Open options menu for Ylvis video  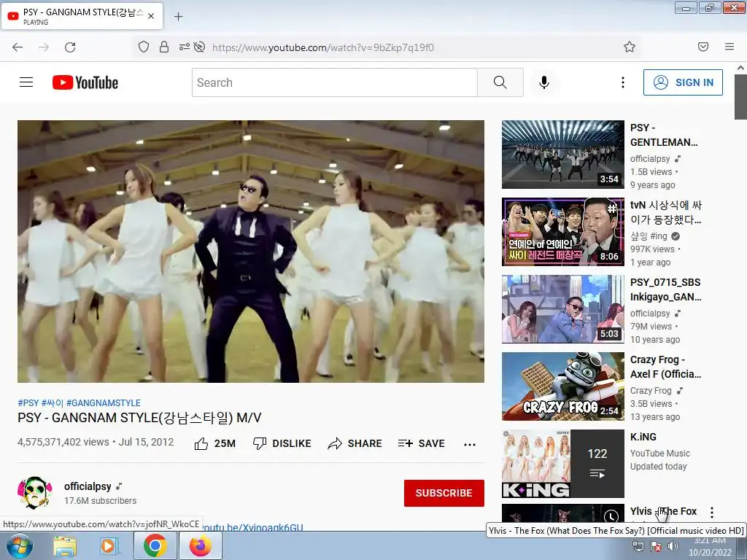[712, 513]
